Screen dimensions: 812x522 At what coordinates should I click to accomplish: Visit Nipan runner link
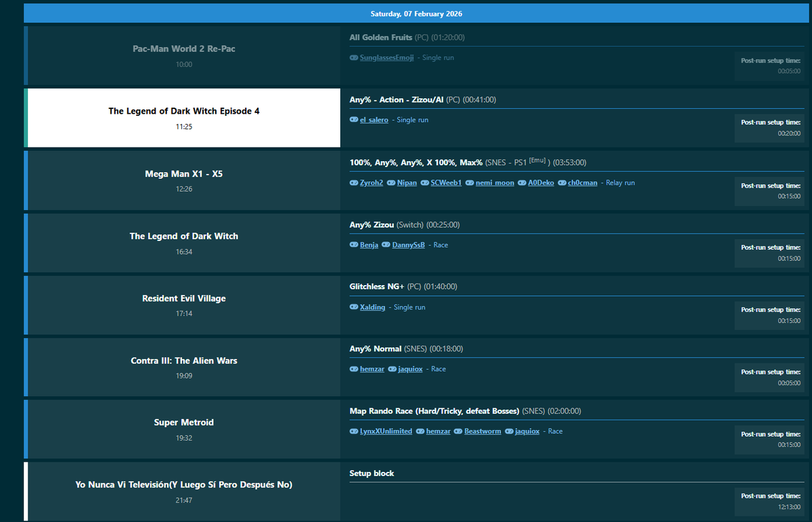[x=407, y=183]
